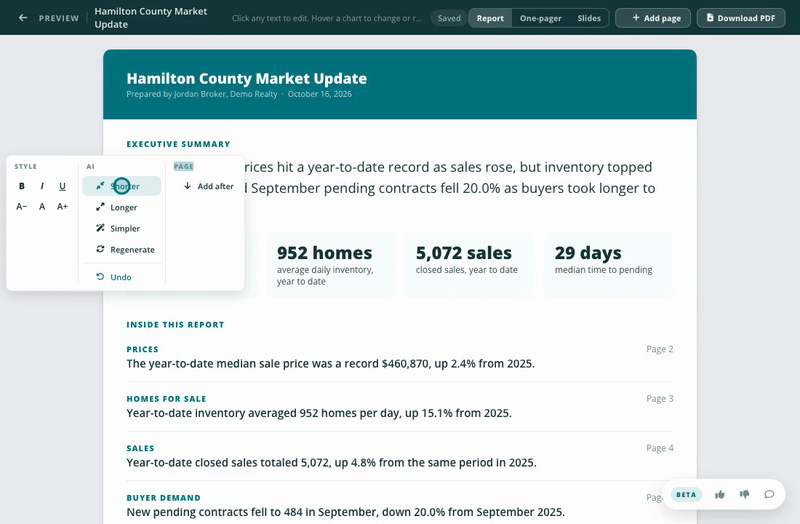The width and height of the screenshot is (800, 524).
Task: Click the report title in the top bar
Action: point(151,18)
